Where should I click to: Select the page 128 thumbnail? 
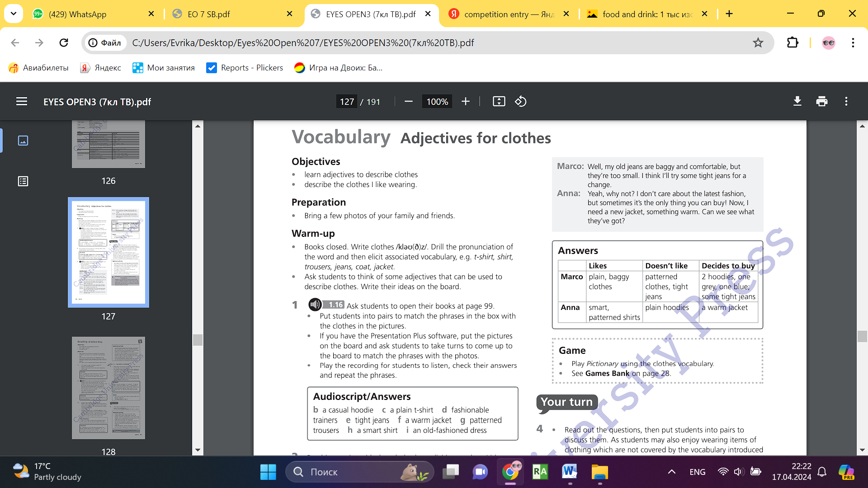[108, 388]
